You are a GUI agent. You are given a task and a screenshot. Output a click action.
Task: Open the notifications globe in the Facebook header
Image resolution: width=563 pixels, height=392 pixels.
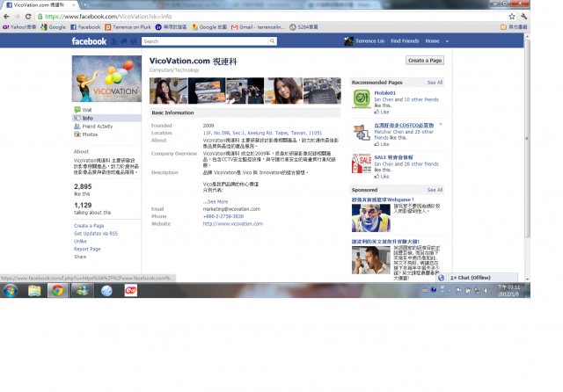tap(133, 41)
